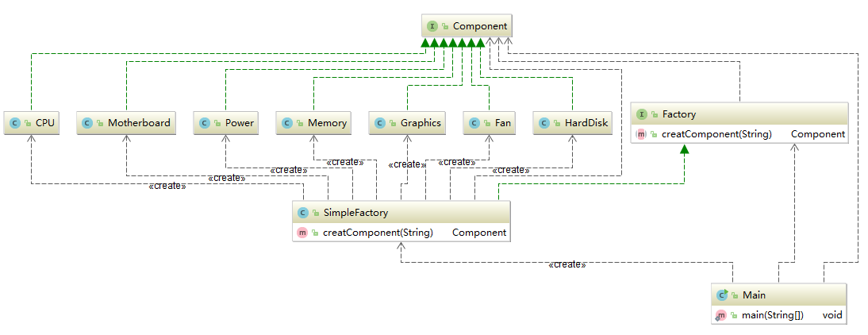This screenshot has width=868, height=335.
Task: Click the void return type in Main node
Action: tap(832, 316)
